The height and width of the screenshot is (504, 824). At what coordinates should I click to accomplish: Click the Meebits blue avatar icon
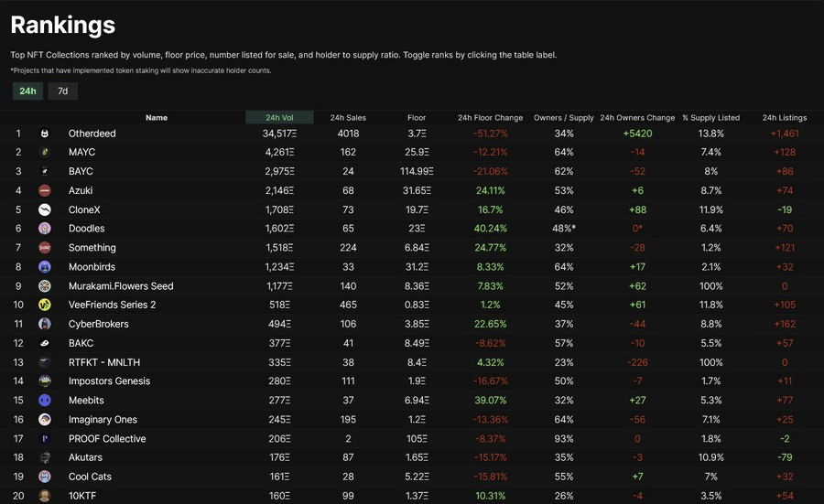click(x=45, y=400)
